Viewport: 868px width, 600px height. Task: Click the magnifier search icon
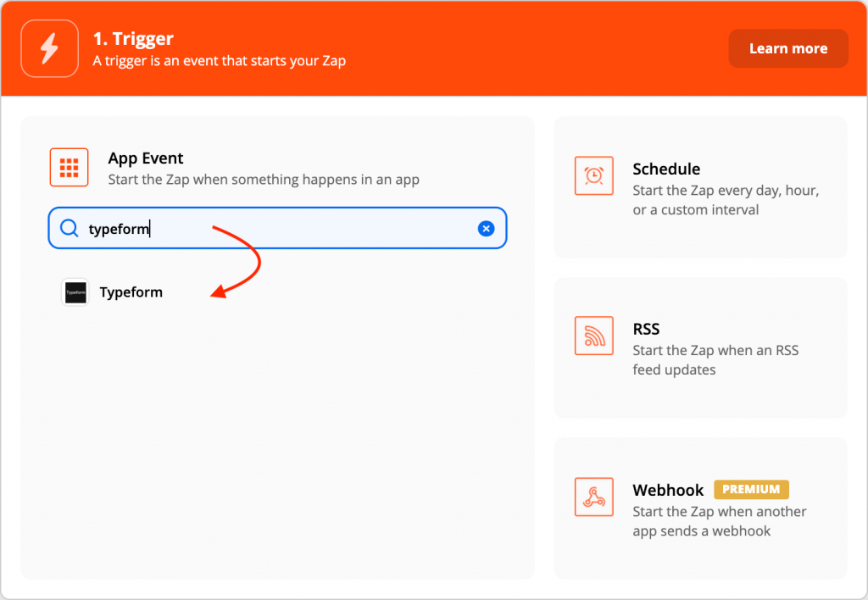pos(70,228)
